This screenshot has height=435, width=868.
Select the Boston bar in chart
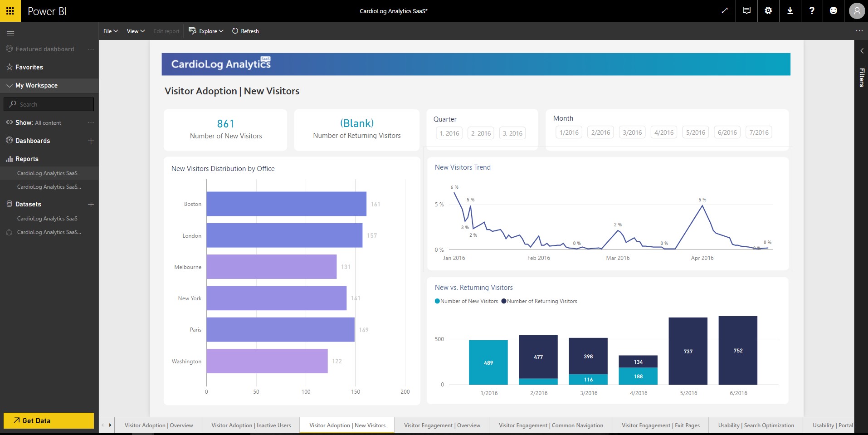(286, 204)
